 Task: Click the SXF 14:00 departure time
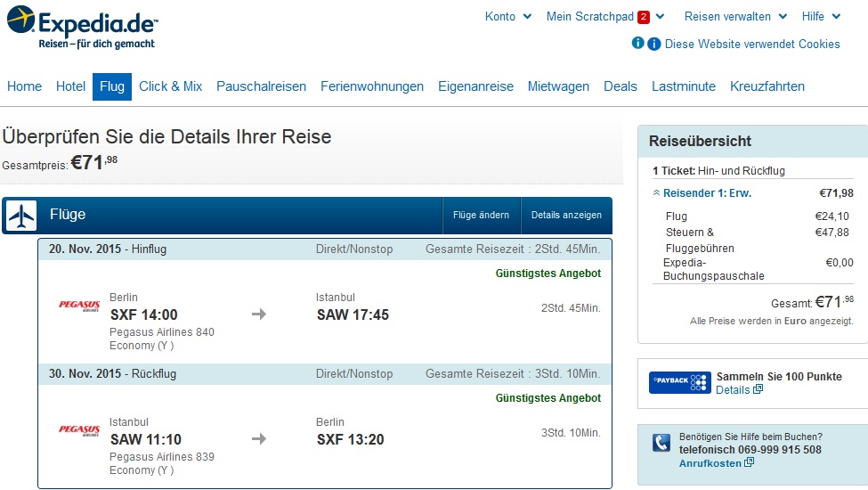click(144, 314)
